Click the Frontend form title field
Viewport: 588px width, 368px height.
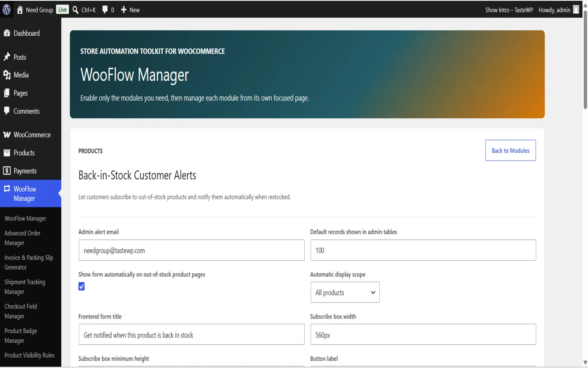tap(191, 335)
